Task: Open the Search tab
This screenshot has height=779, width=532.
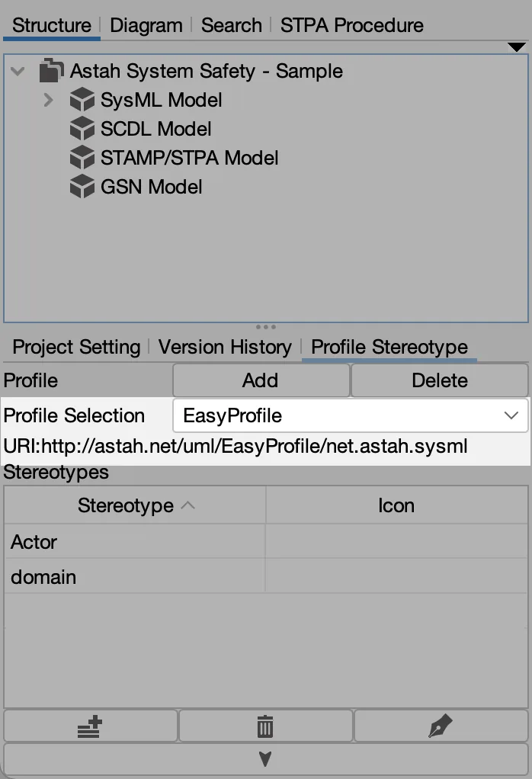Action: 232,25
